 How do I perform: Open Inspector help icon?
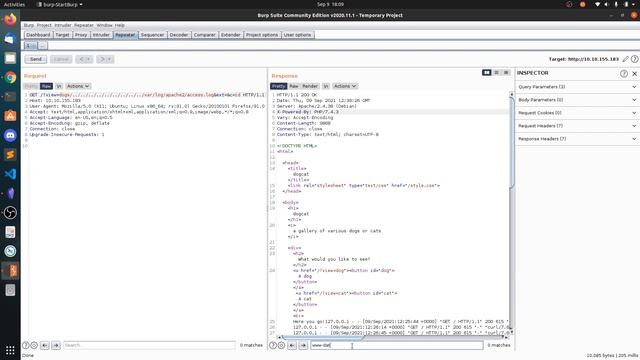coord(624,73)
